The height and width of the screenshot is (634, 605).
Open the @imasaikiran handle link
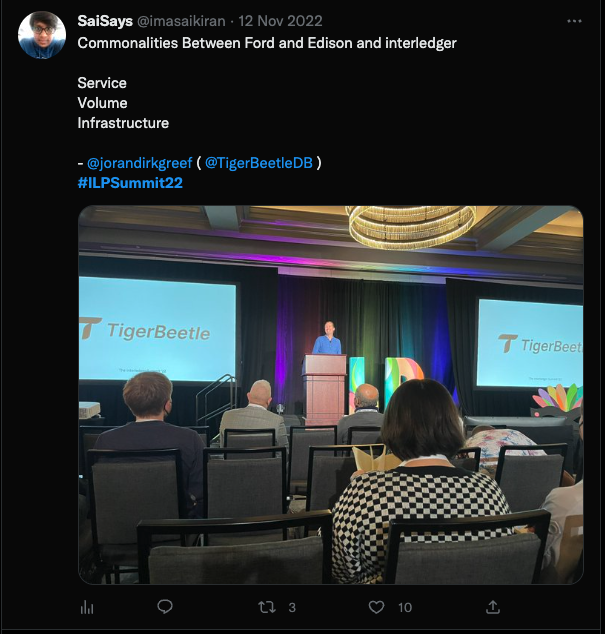(x=181, y=21)
